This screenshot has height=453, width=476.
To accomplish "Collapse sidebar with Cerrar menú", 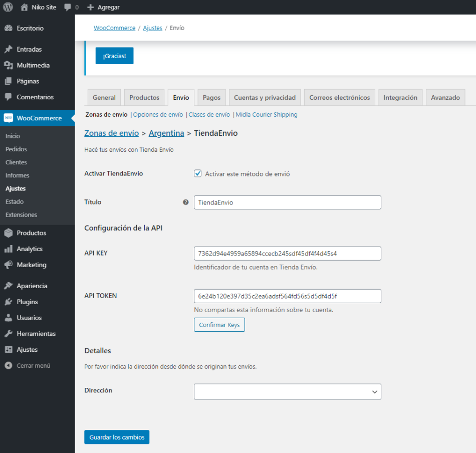I will point(28,366).
